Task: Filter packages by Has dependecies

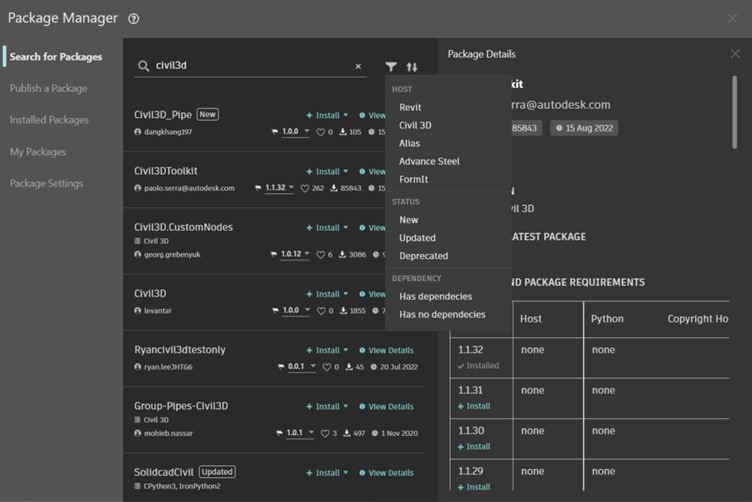Action: [435, 296]
